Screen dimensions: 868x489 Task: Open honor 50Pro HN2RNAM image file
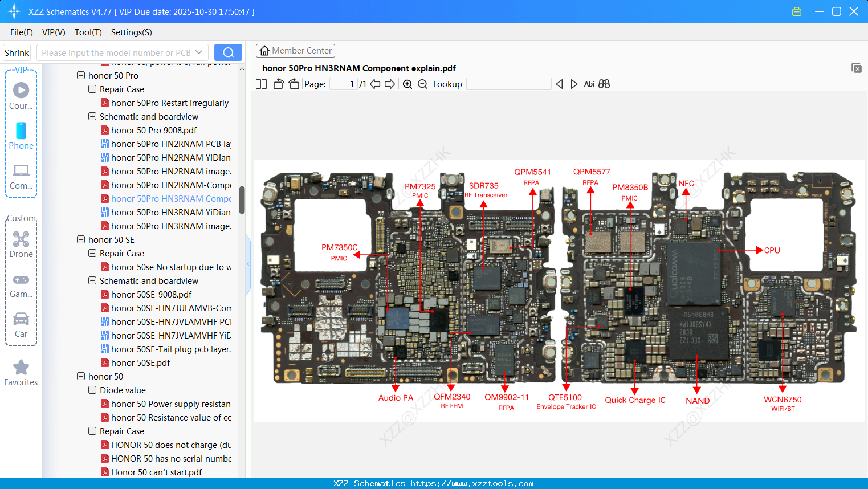pyautogui.click(x=166, y=172)
